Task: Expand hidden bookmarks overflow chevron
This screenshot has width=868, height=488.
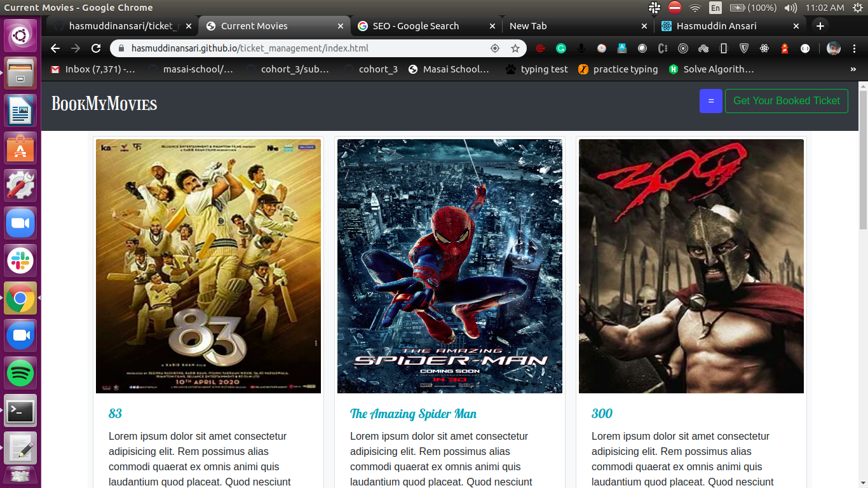Action: click(x=853, y=69)
